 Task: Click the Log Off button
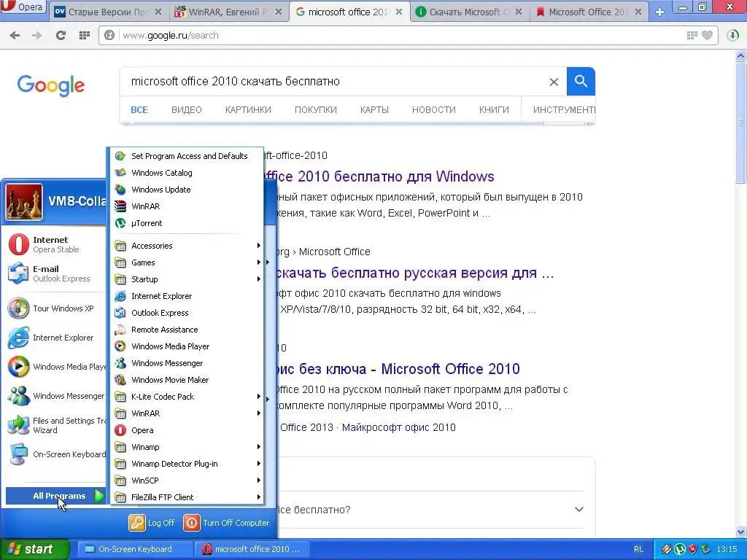point(152,523)
